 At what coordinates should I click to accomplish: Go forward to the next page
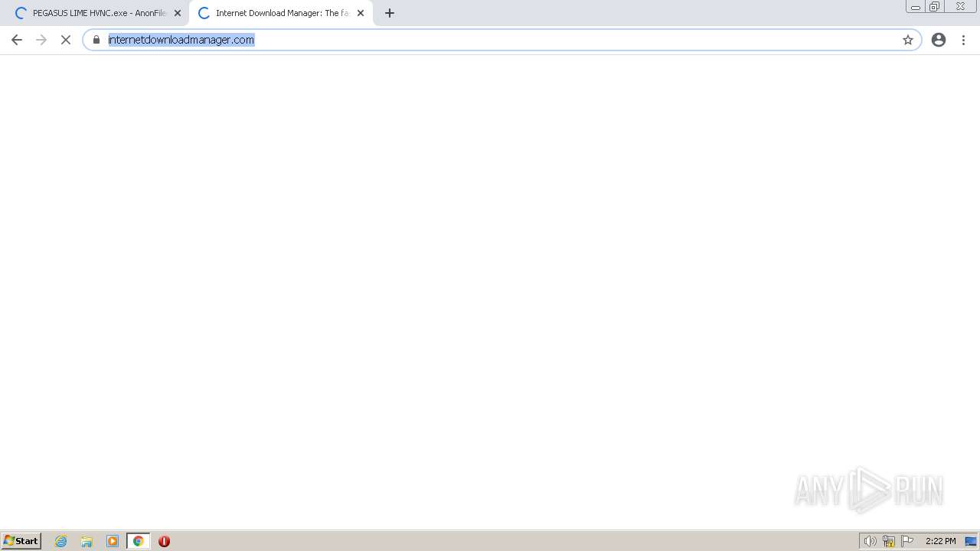coord(41,40)
